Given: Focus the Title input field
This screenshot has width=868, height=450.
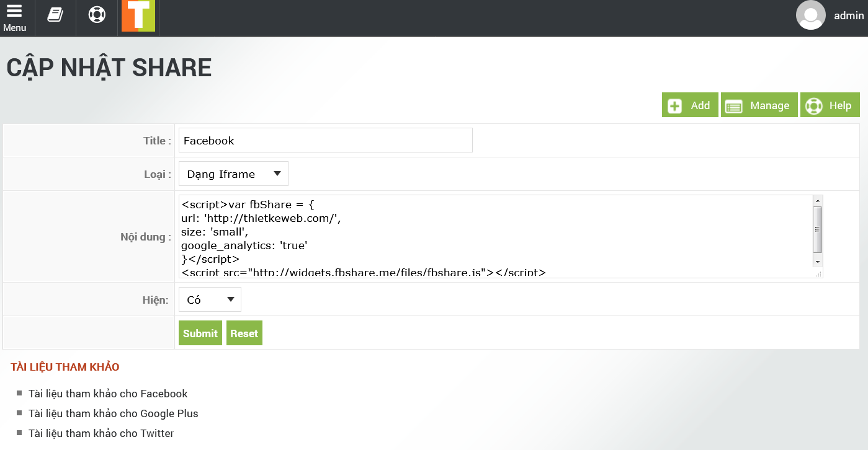Looking at the screenshot, I should coord(325,141).
